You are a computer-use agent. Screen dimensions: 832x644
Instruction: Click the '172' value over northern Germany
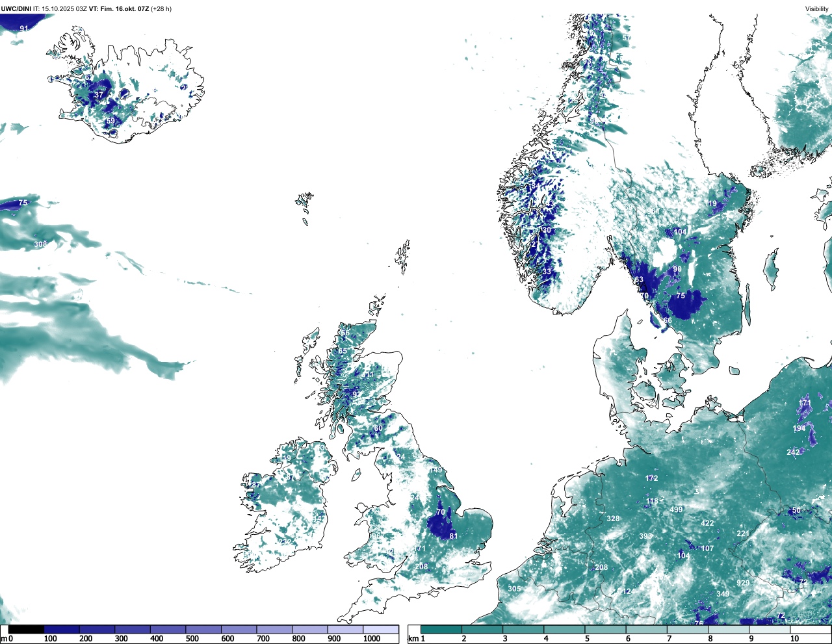pos(652,478)
